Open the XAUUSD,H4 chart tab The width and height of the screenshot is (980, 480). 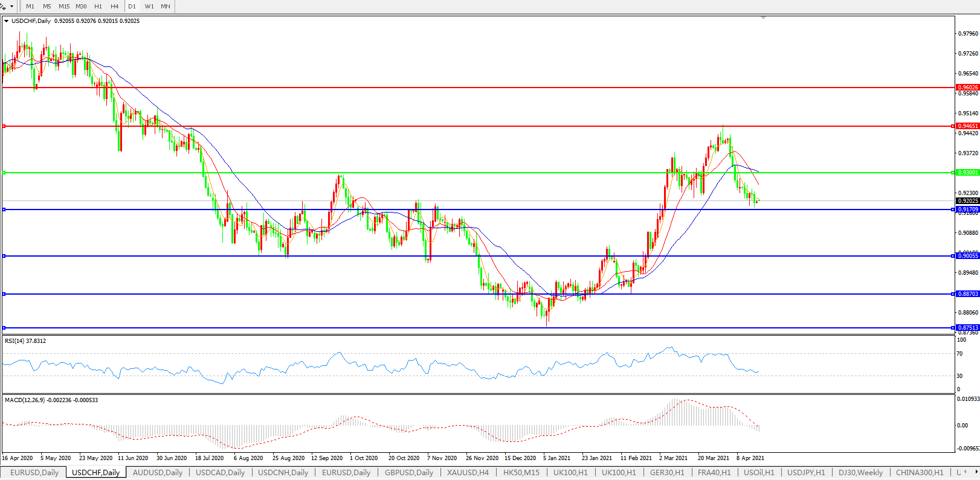(x=468, y=473)
